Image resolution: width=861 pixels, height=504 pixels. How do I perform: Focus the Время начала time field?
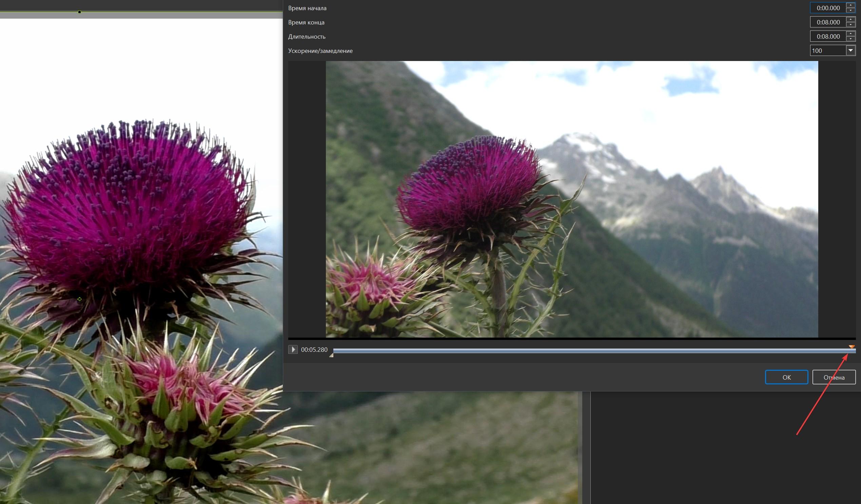pos(828,8)
